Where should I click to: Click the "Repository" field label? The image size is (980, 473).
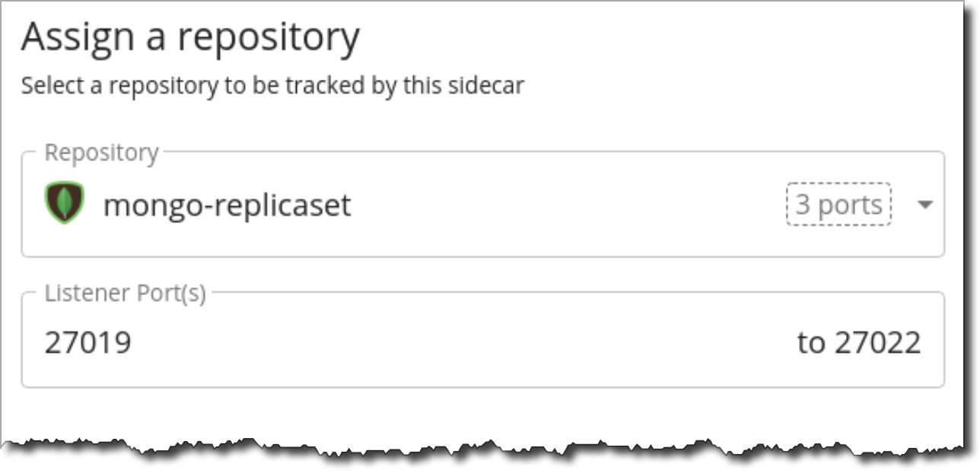click(x=101, y=153)
